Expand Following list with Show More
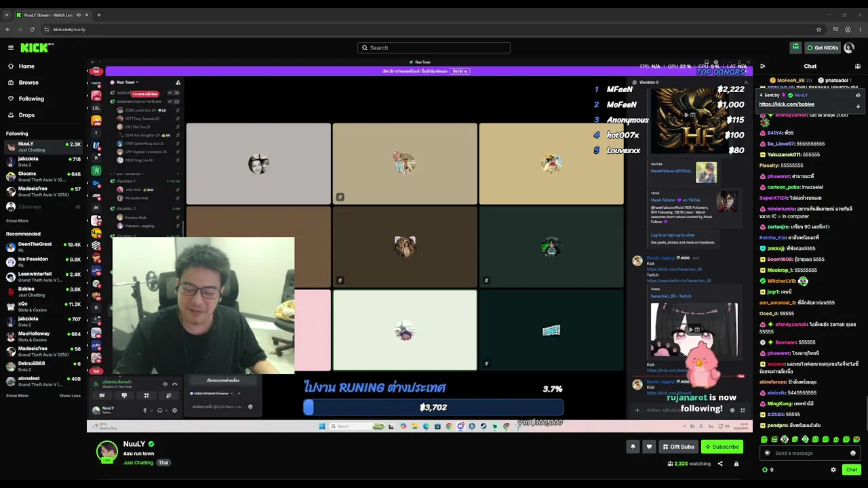Image resolution: width=868 pixels, height=488 pixels. click(x=18, y=221)
